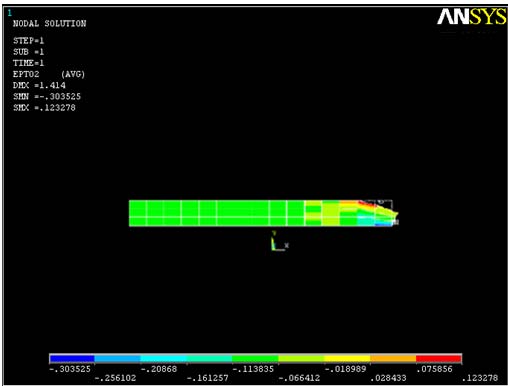Click the green meshed beam body
Screen dimensions: 508x386
217,213
